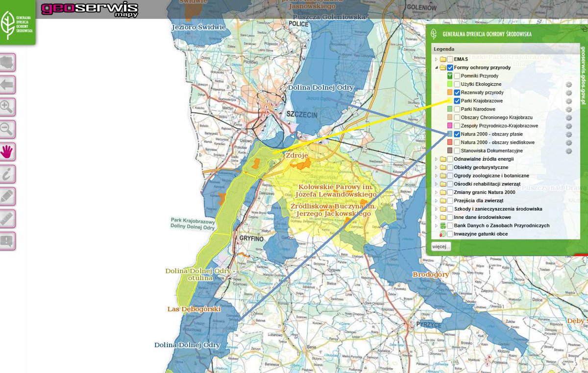Activate the pan hand tool
588x373 pixels.
[8, 152]
